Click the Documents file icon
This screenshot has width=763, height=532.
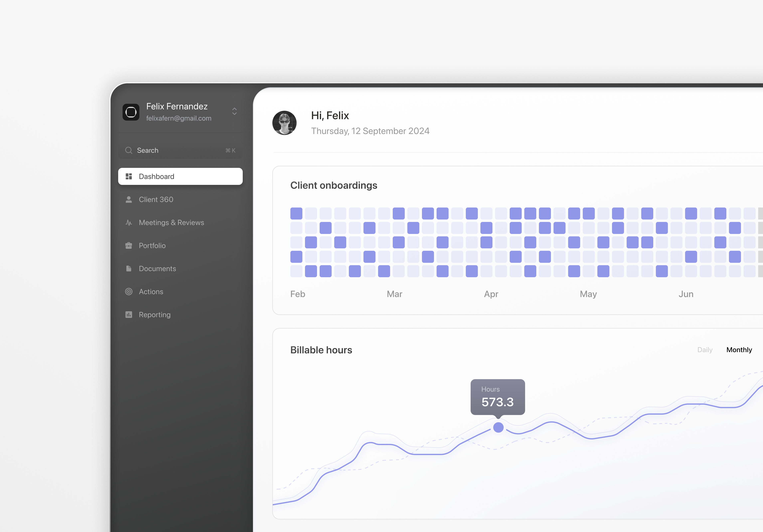(129, 268)
